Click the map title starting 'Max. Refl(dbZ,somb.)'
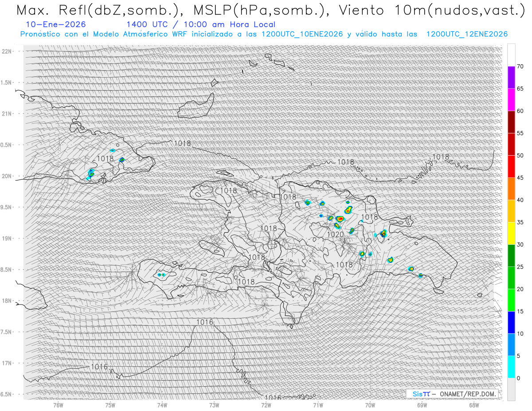532x411 pixels. [x=270, y=11]
